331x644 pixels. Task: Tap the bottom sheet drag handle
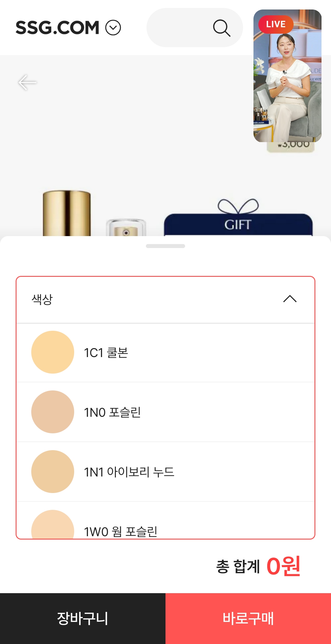(x=165, y=246)
